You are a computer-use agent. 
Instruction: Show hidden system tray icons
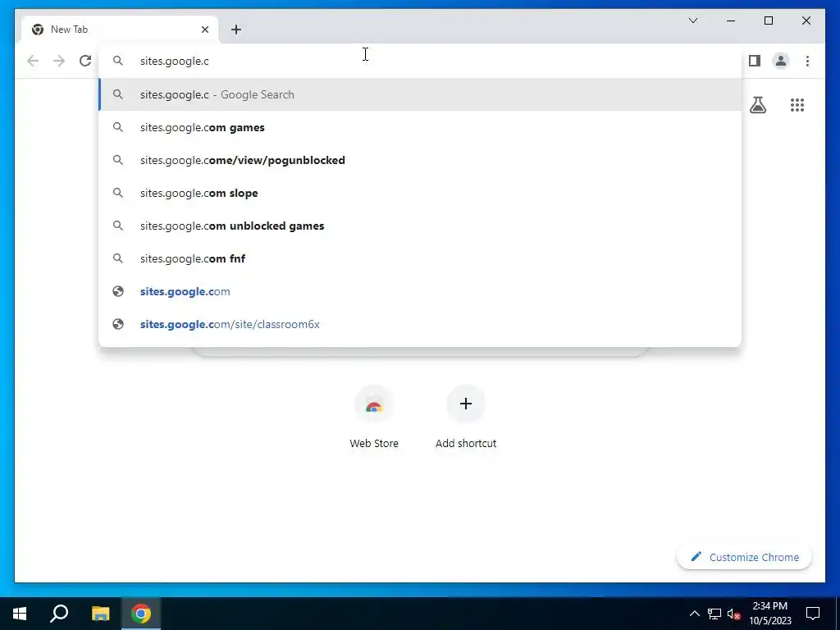(694, 614)
